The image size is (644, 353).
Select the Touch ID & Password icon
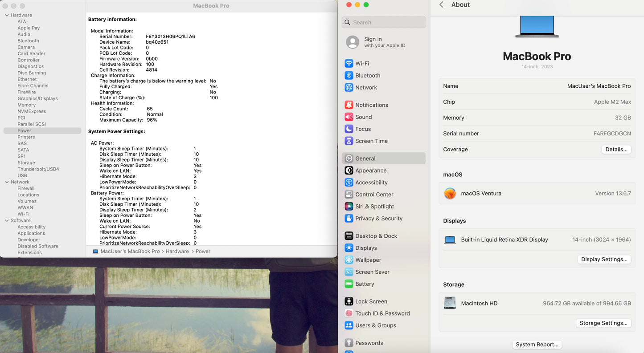[349, 313]
